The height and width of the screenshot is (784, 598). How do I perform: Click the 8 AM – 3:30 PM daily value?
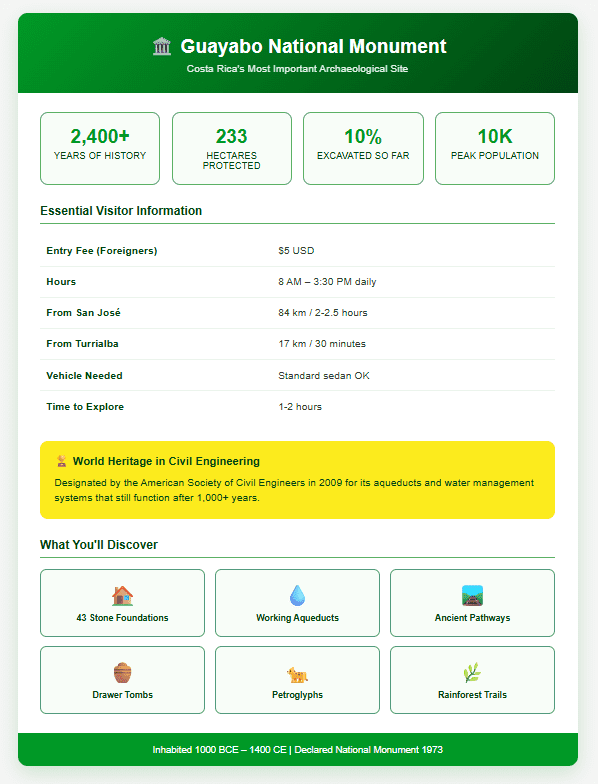[328, 282]
